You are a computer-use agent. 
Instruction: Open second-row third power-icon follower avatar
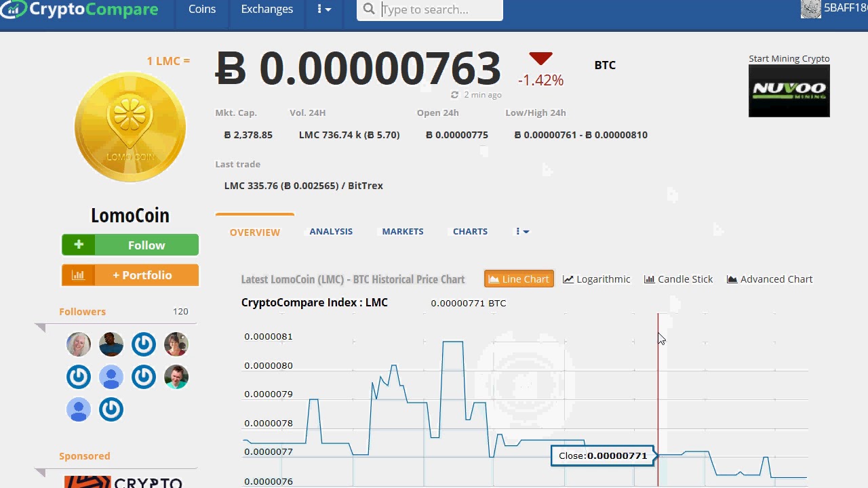(x=144, y=377)
